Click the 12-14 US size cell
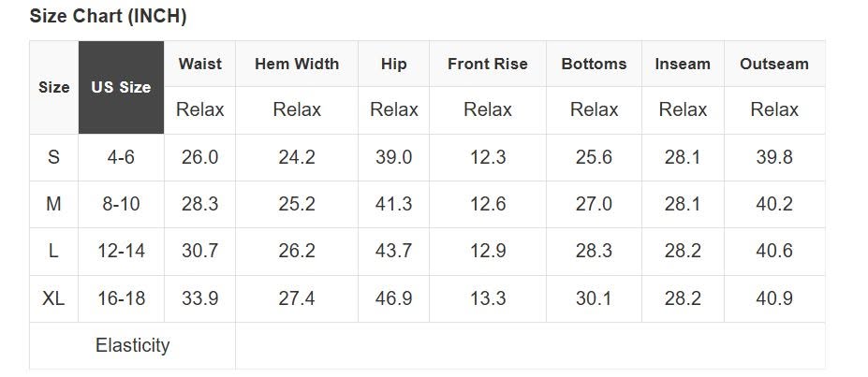Image resolution: width=868 pixels, height=377 pixels. 121,252
